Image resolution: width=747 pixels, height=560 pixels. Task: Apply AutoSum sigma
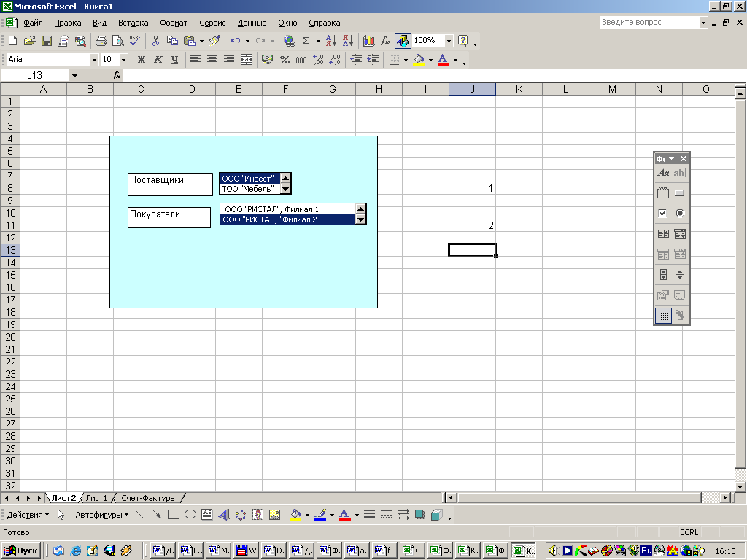(306, 41)
